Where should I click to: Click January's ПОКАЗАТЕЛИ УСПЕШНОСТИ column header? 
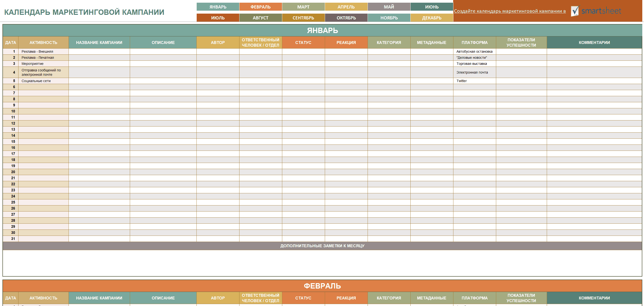point(521,42)
